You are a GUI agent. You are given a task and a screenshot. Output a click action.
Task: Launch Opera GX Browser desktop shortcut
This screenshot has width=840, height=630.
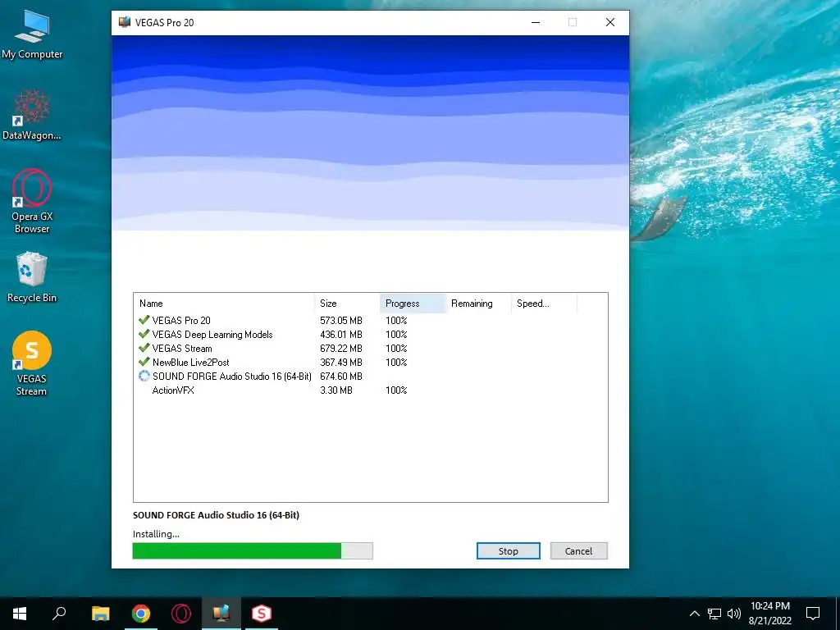click(x=32, y=201)
